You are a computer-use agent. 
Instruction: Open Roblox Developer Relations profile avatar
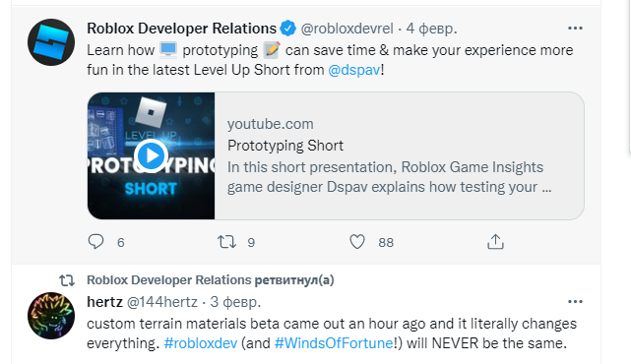click(51, 42)
